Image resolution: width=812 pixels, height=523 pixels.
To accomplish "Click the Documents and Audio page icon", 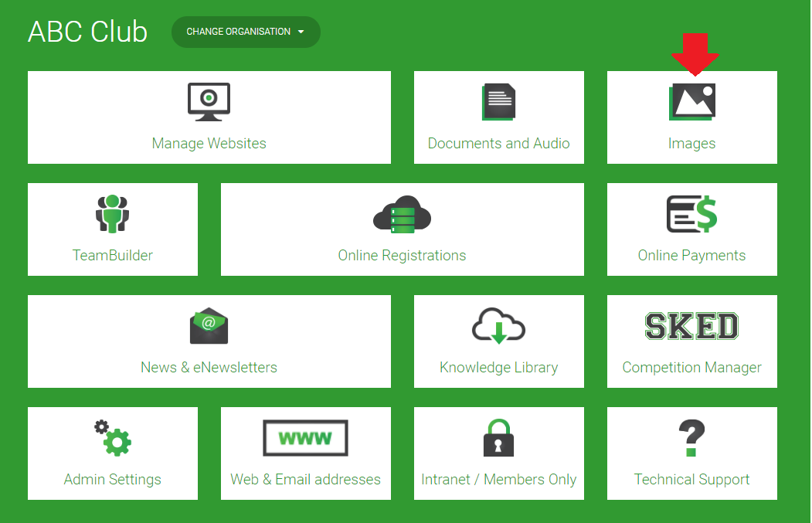I will pyautogui.click(x=498, y=101).
